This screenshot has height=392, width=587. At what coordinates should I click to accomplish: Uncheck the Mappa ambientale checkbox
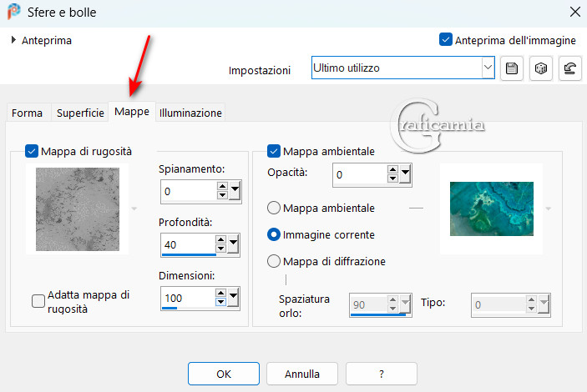click(x=274, y=151)
